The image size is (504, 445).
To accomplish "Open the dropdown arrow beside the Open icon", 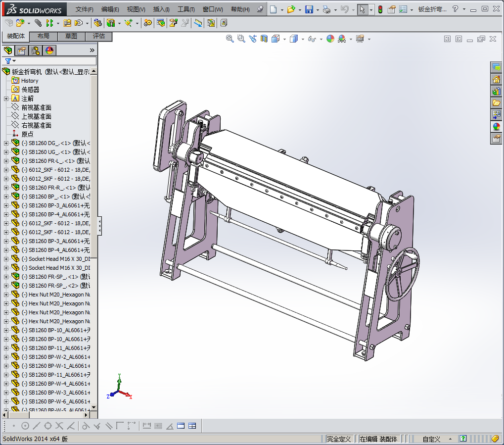I will click(x=300, y=9).
